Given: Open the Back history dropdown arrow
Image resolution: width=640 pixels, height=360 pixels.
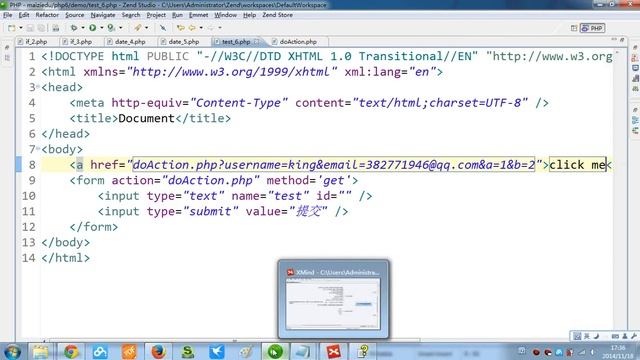Looking at the screenshot, I should (201, 28).
